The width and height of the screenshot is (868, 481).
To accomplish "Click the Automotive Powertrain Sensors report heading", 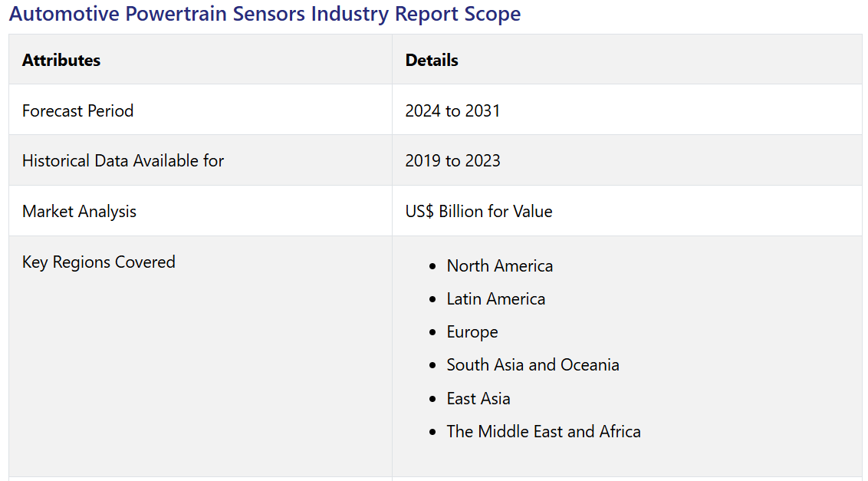I will pos(265,14).
